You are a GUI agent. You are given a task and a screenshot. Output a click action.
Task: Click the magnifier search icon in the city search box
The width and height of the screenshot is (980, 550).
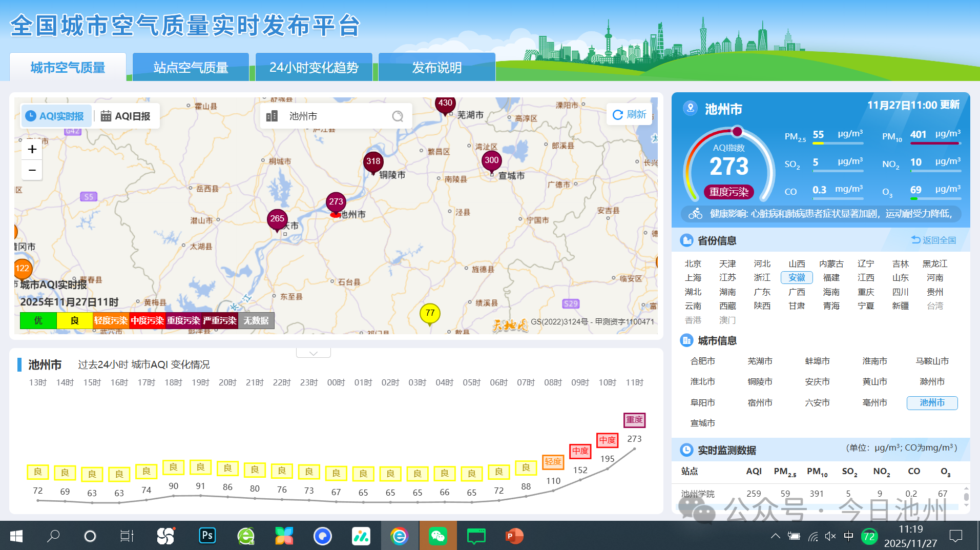[398, 116]
